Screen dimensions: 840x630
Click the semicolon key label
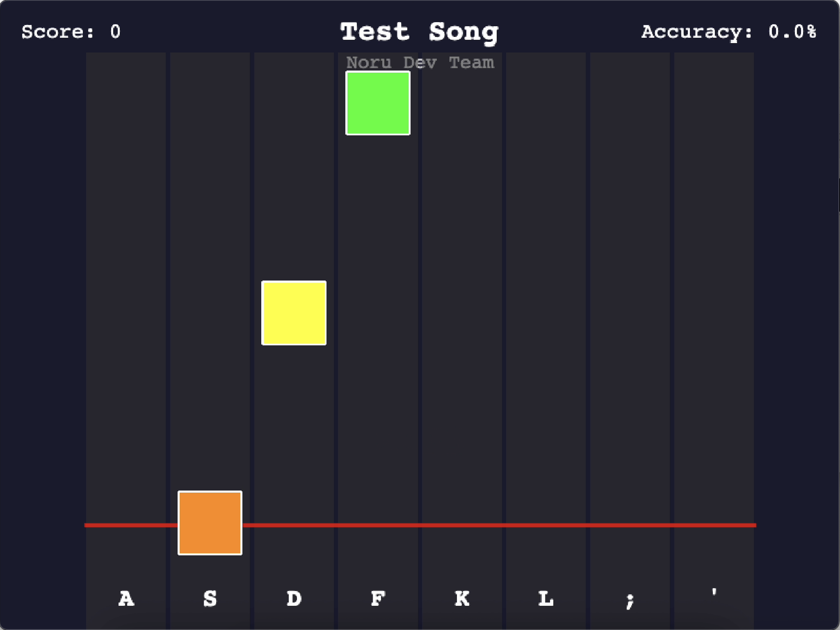(630, 600)
